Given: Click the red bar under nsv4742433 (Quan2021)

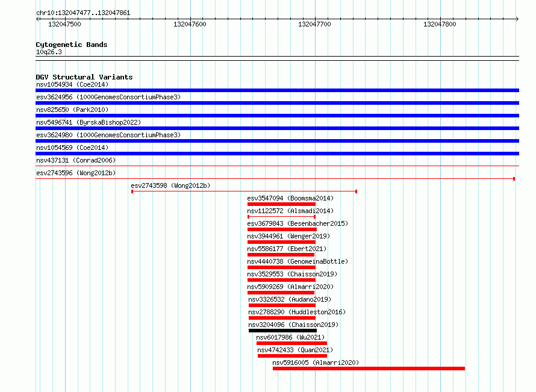Looking at the screenshot, I should coord(292,356).
